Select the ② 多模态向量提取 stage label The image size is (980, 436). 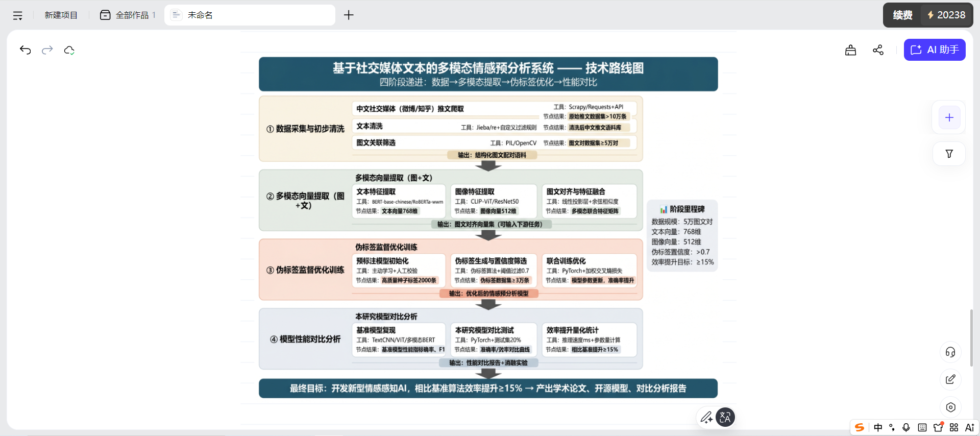click(305, 201)
